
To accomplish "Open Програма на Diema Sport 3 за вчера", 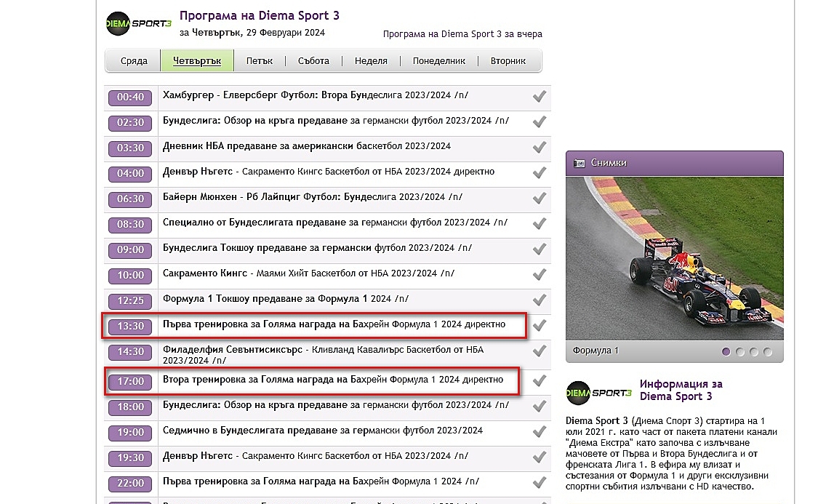I will click(462, 34).
